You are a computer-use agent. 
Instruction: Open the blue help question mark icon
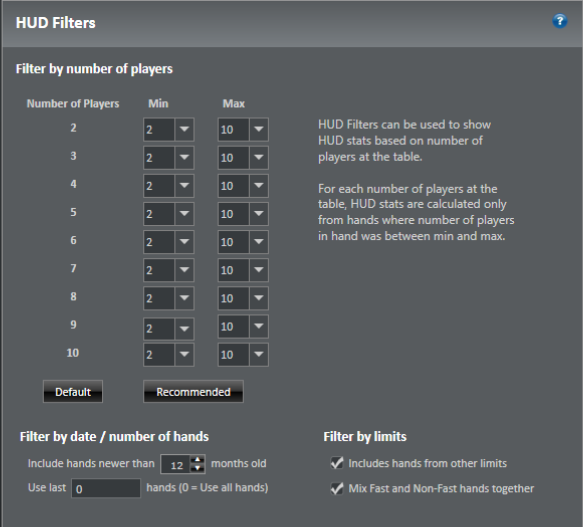click(x=560, y=21)
